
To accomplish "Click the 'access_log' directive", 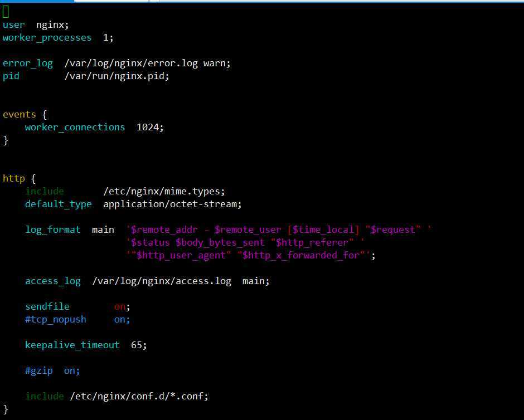I will (x=53, y=281).
